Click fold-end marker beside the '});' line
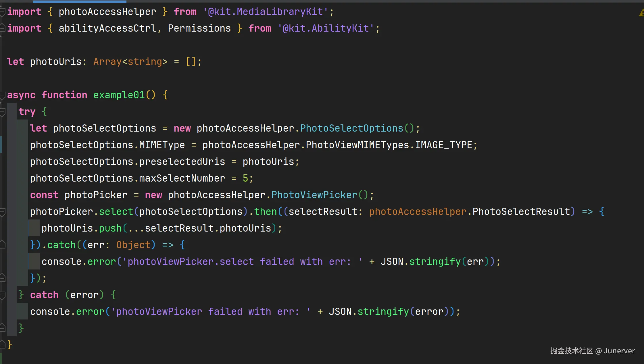The width and height of the screenshot is (644, 364). click(2, 278)
